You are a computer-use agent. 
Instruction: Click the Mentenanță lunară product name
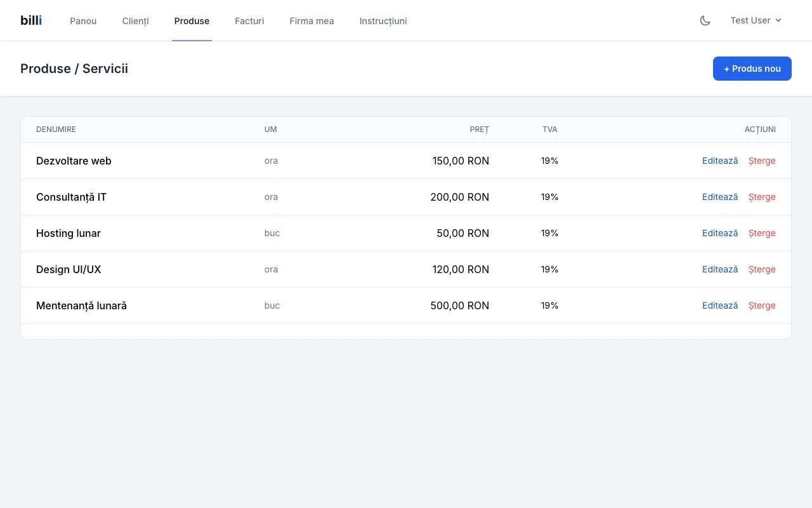pos(81,305)
